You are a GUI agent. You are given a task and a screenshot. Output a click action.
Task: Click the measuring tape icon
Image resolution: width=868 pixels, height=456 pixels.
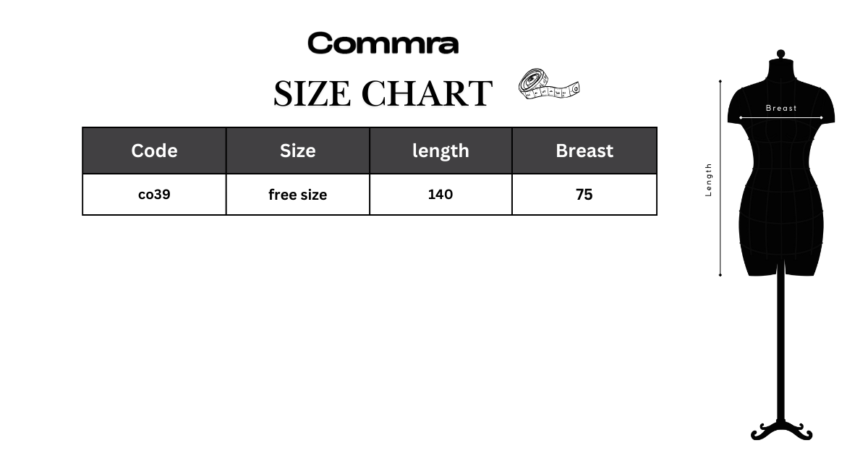click(x=550, y=84)
